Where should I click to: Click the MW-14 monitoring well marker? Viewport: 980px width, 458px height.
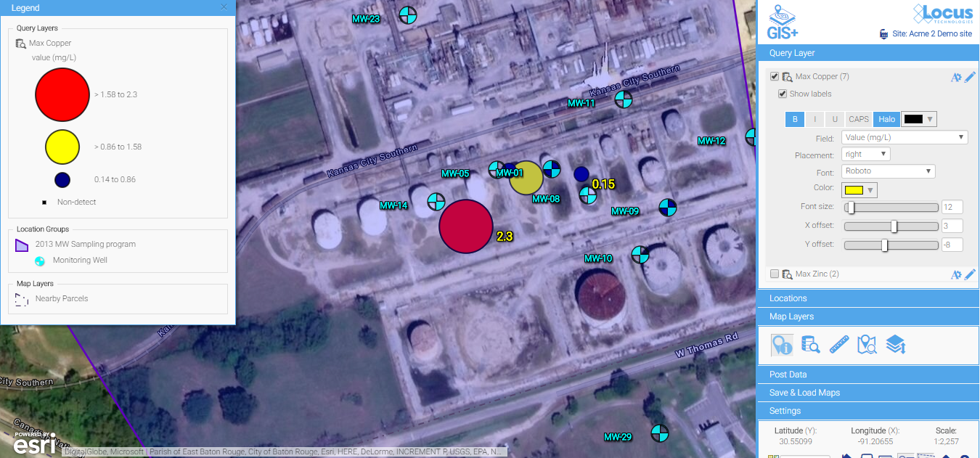(x=436, y=202)
